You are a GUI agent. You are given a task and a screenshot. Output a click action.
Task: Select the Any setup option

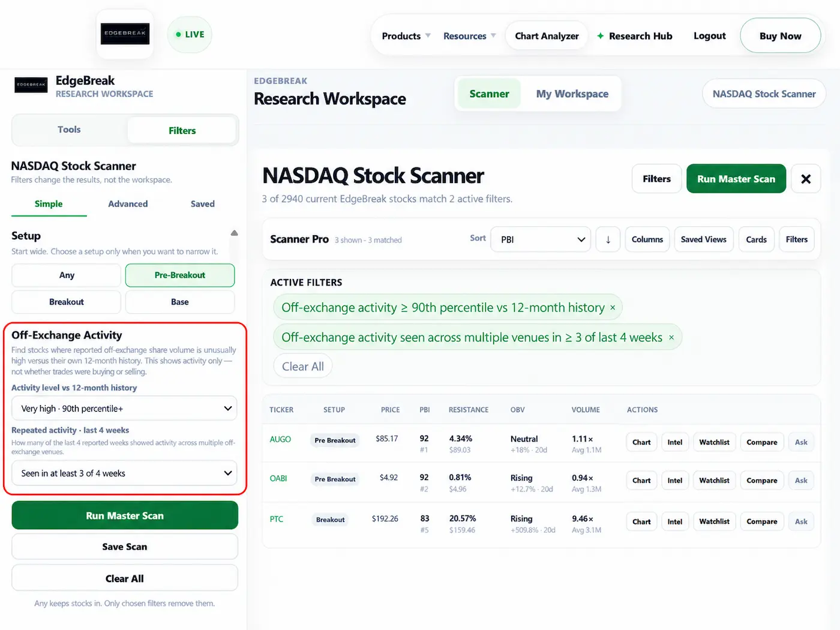[x=67, y=275]
